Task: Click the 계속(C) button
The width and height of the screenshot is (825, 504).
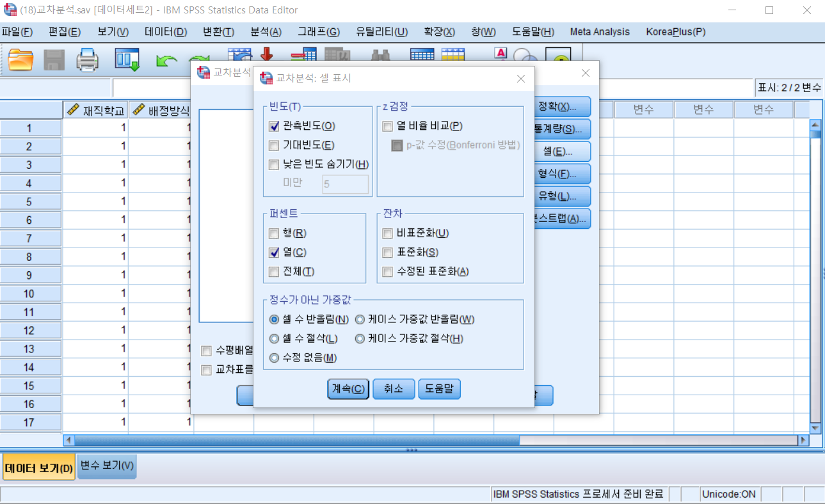Action: [x=348, y=389]
